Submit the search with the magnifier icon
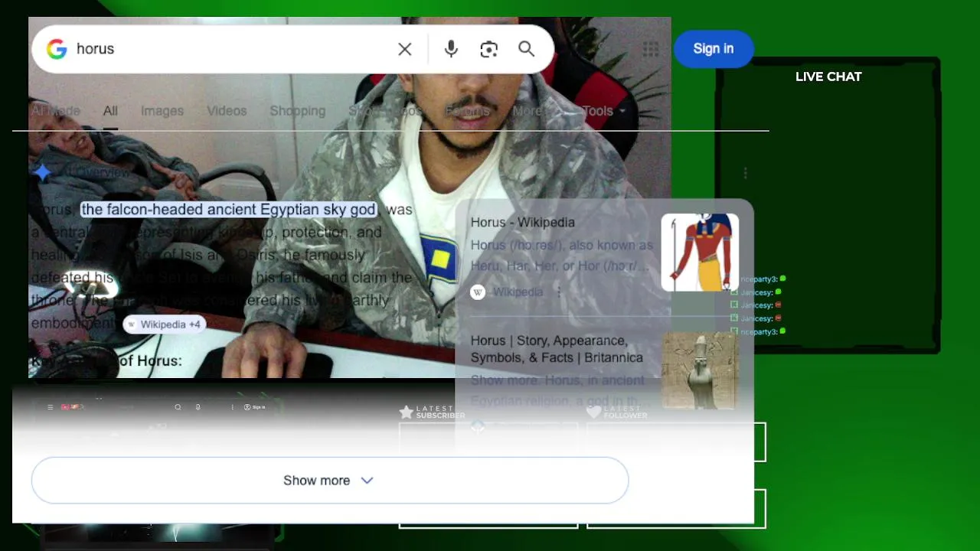The height and width of the screenshot is (551, 980). click(526, 49)
